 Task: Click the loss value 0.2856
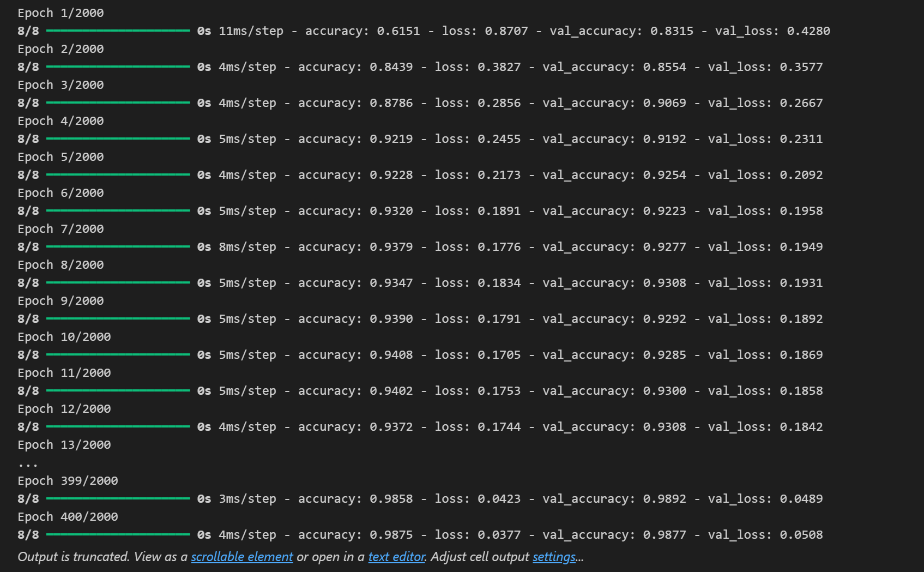(499, 103)
